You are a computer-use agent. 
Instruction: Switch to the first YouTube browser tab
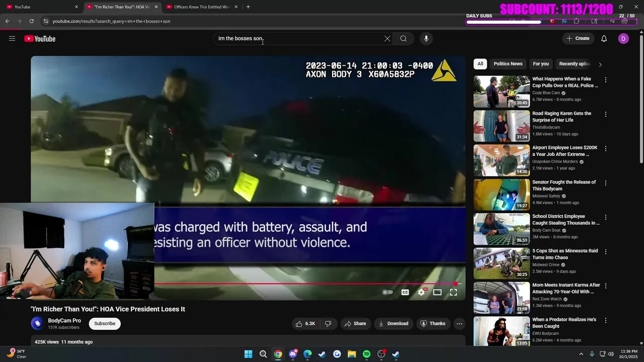[40, 7]
